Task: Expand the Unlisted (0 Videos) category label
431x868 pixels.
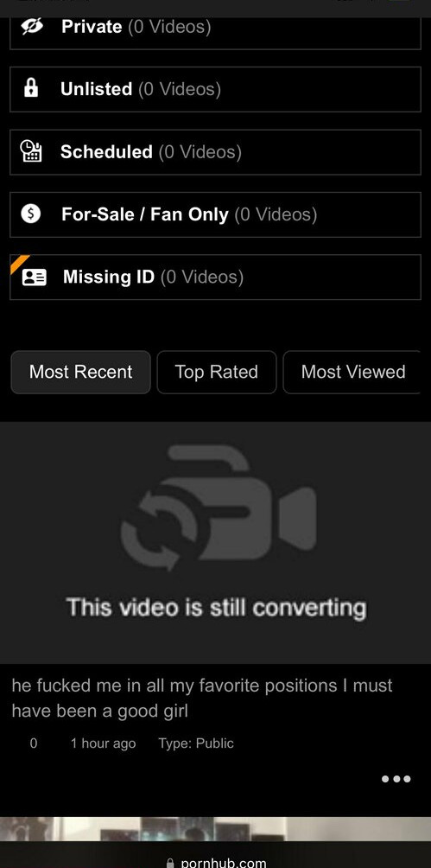Action: click(141, 89)
